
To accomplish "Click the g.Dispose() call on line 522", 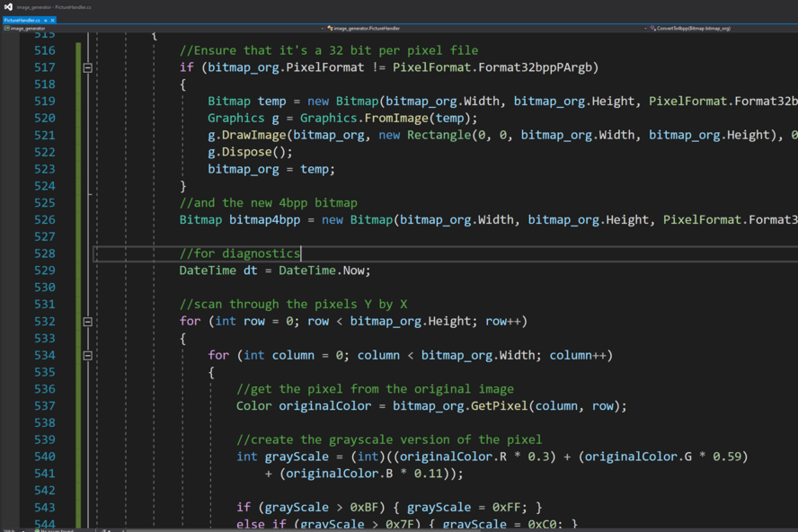I will tap(245, 152).
